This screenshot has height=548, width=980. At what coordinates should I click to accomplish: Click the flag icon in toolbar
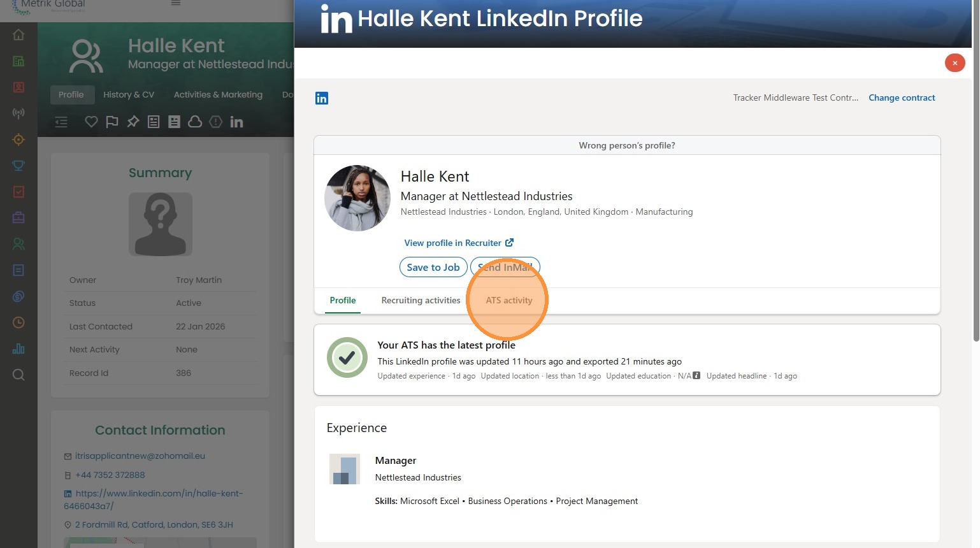coord(112,122)
